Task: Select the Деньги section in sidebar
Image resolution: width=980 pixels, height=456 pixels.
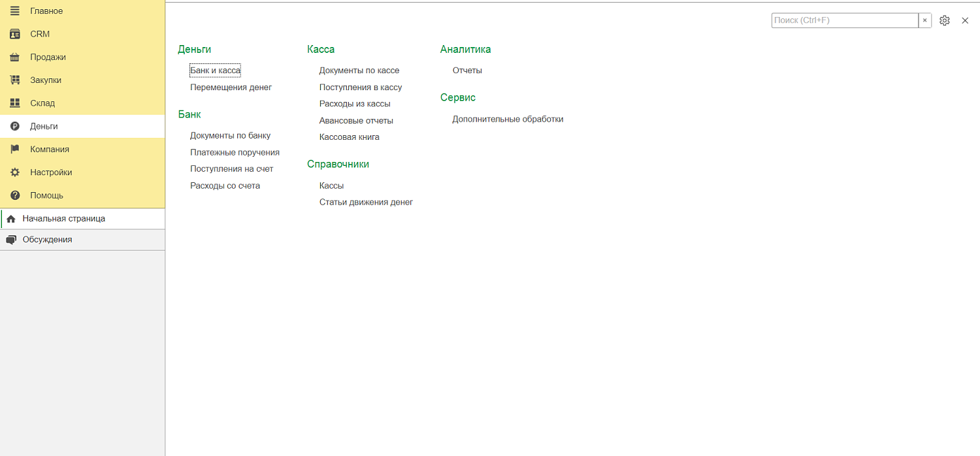Action: pyautogui.click(x=44, y=127)
